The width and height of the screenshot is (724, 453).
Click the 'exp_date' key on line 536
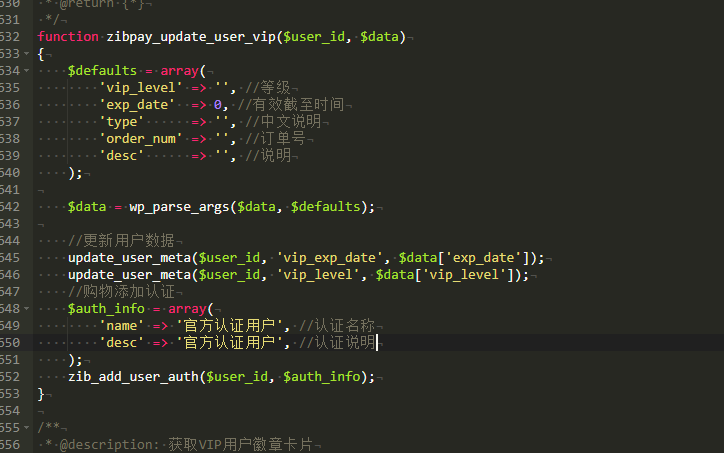pyautogui.click(x=137, y=105)
